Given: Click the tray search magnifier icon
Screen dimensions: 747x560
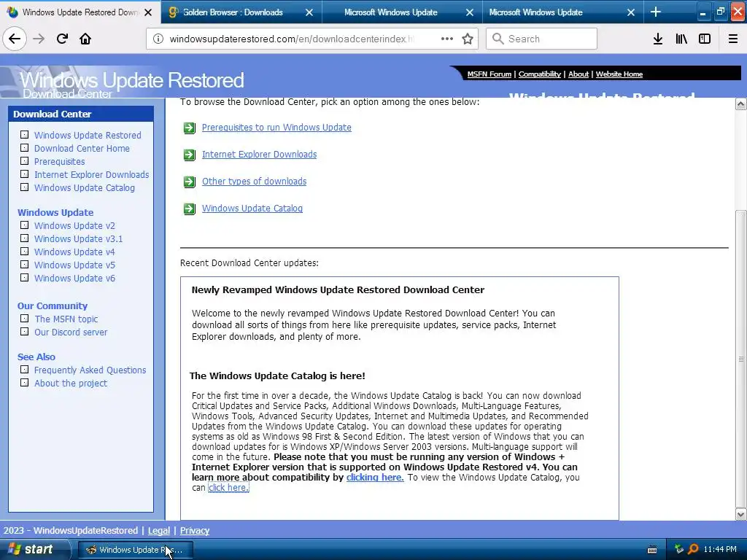Looking at the screenshot, I should (x=693, y=549).
